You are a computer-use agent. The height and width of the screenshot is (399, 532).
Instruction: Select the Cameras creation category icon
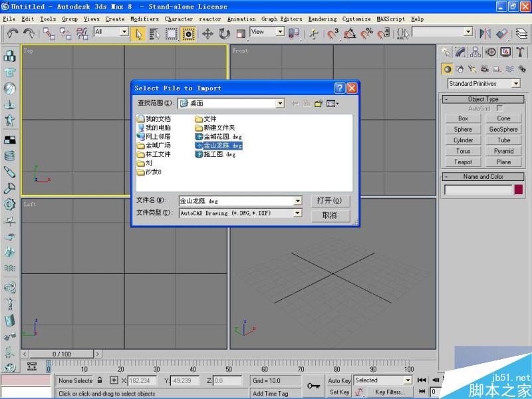pyautogui.click(x=483, y=67)
